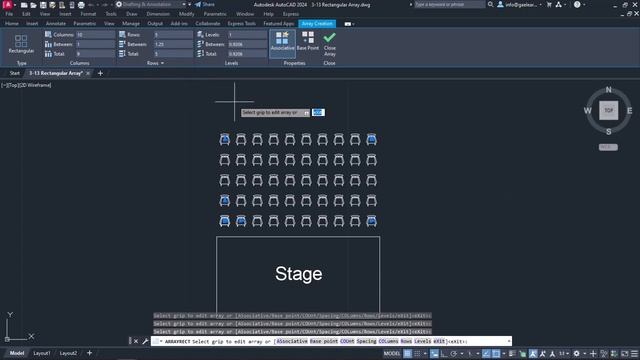
Task: Click the Columns count input field
Action: [x=96, y=35]
